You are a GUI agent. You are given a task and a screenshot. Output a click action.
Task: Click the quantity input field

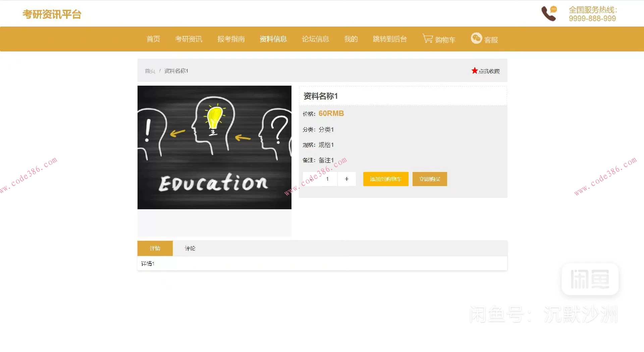[x=328, y=179]
